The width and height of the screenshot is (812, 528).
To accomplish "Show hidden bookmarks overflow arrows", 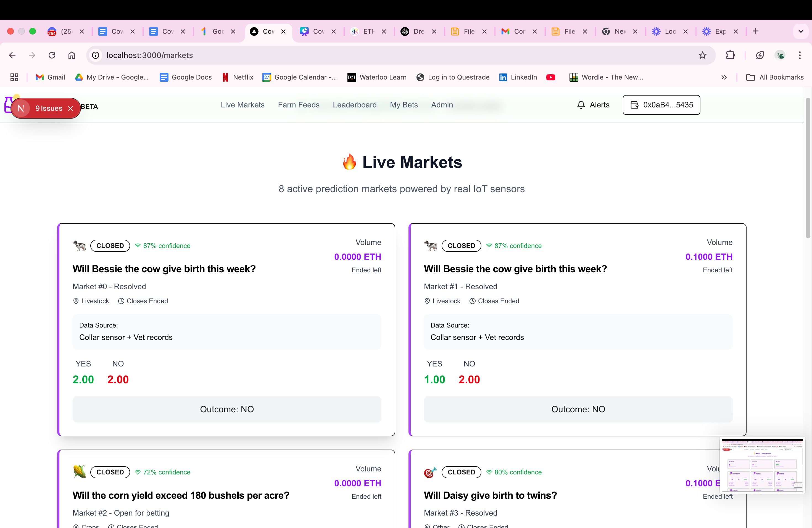I will [724, 77].
